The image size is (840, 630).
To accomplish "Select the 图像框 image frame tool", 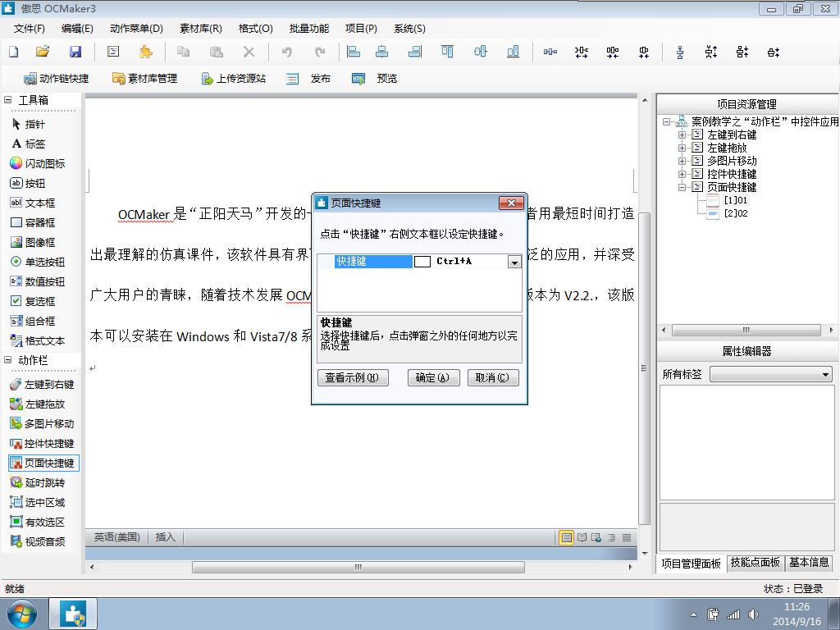I will (33, 242).
